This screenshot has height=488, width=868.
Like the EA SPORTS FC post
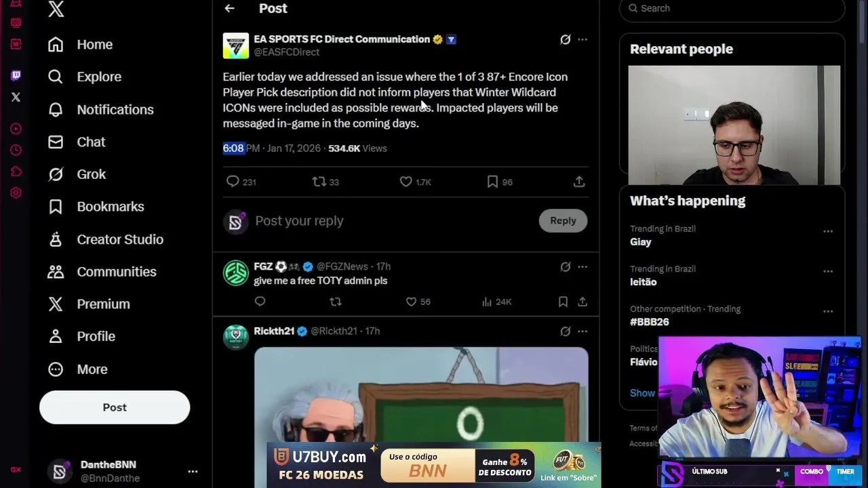pyautogui.click(x=406, y=182)
